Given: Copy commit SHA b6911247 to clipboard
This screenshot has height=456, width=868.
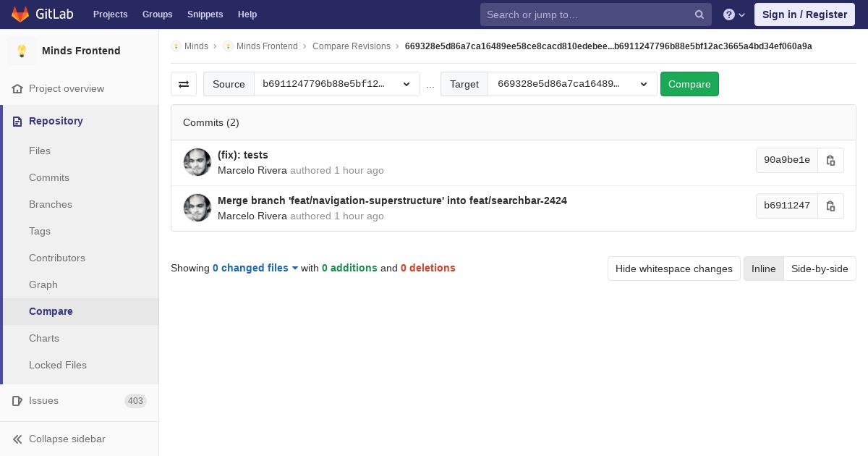Looking at the screenshot, I should click(x=830, y=206).
